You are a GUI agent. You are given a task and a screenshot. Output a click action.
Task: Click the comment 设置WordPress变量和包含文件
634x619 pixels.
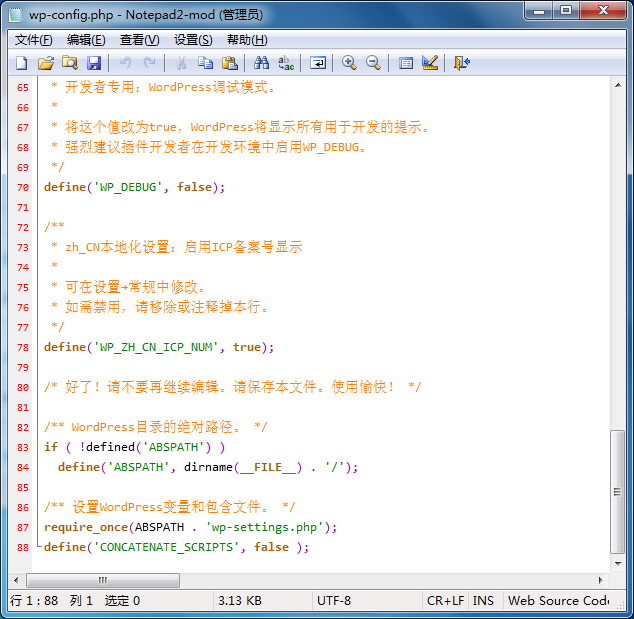coord(170,507)
